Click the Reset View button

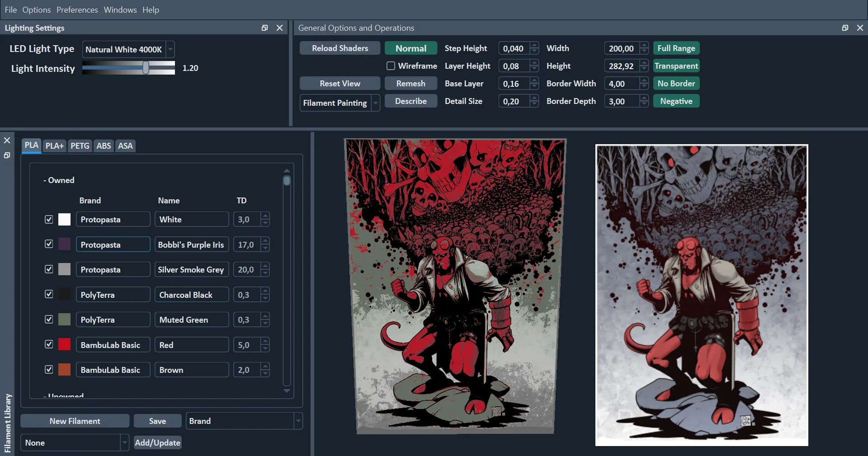[340, 84]
